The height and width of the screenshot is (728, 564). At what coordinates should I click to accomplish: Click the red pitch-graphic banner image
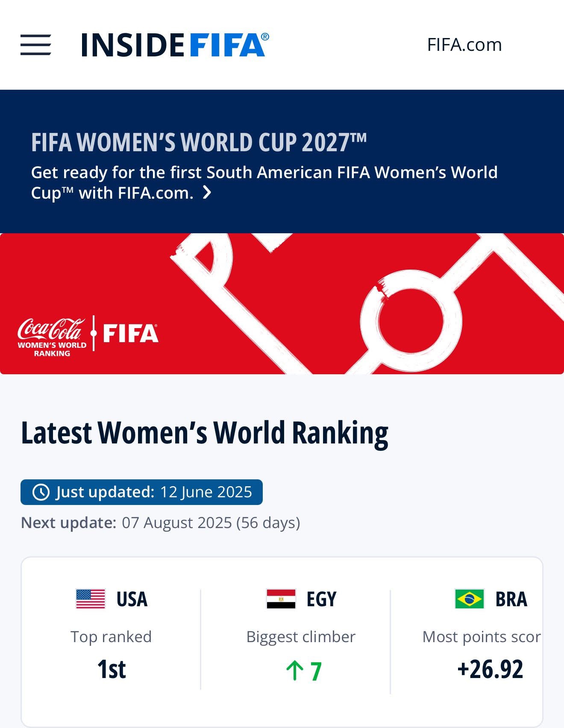[282, 304]
